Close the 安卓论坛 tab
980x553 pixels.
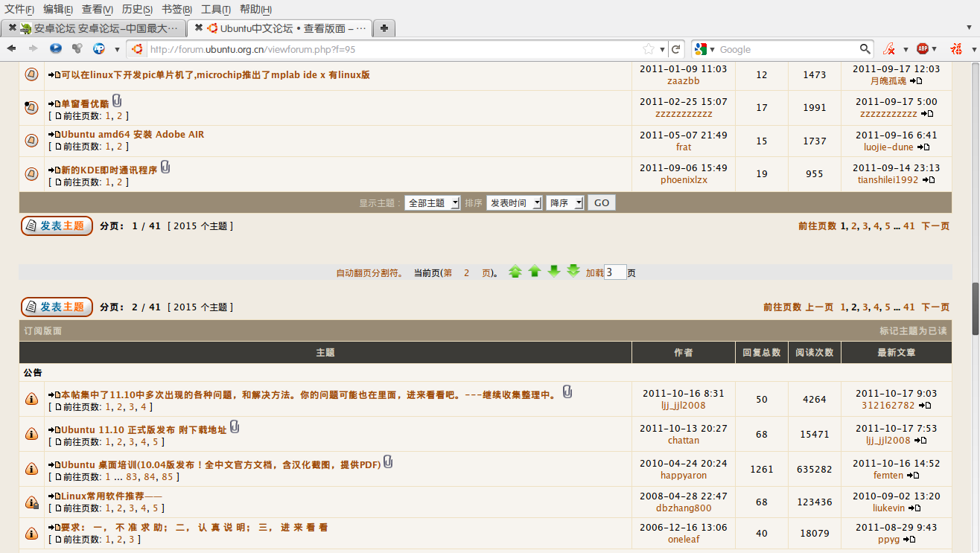[12, 28]
